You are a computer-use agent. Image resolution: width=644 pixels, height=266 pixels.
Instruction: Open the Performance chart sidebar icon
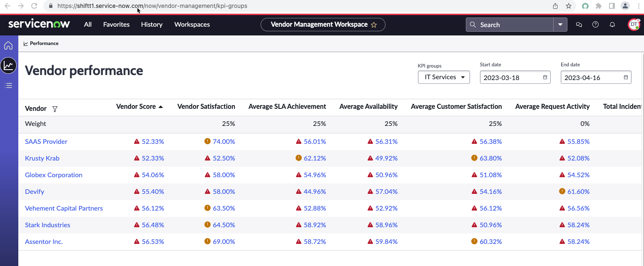pyautogui.click(x=8, y=65)
